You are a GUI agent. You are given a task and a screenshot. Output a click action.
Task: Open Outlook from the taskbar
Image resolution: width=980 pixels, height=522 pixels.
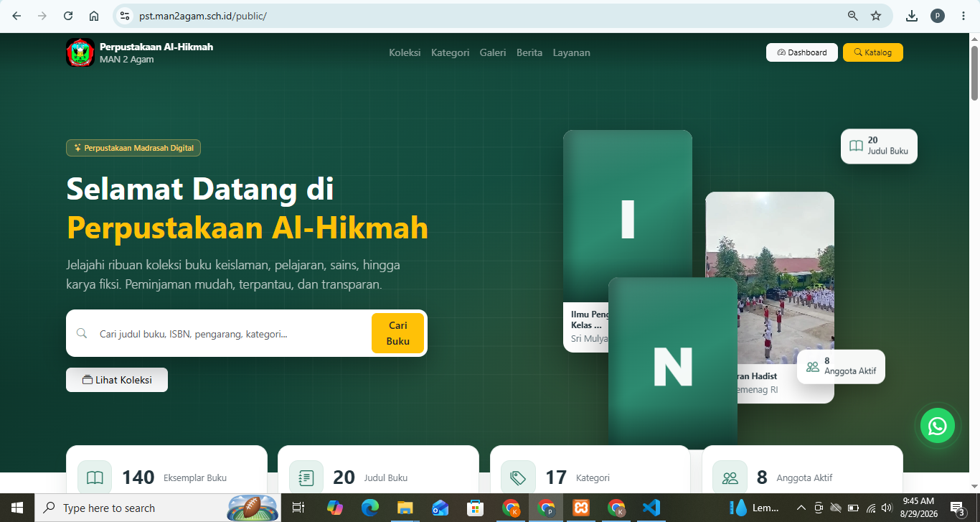[440, 508]
